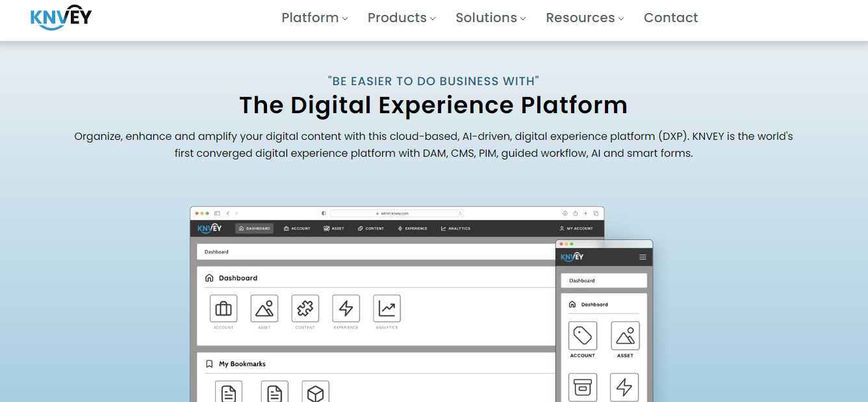Click the downloads icon in mockup browser toolbar
This screenshot has width=868, height=402.
565,213
